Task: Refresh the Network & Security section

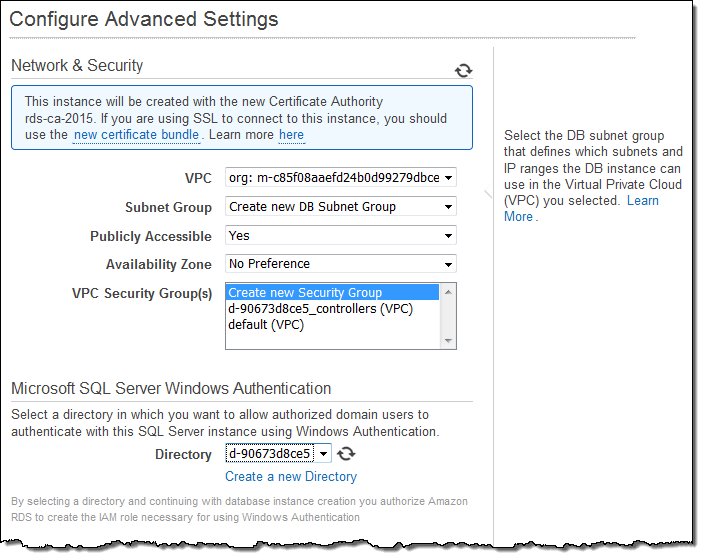Action: (x=463, y=70)
